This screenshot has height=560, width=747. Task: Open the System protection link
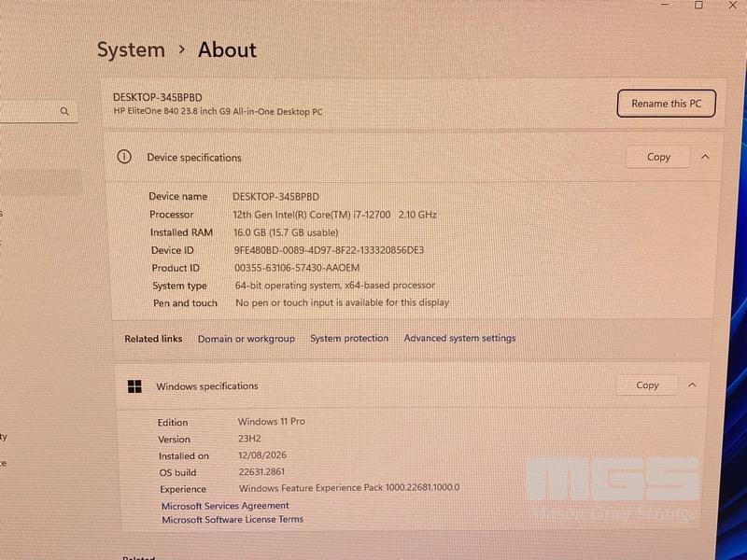click(349, 338)
